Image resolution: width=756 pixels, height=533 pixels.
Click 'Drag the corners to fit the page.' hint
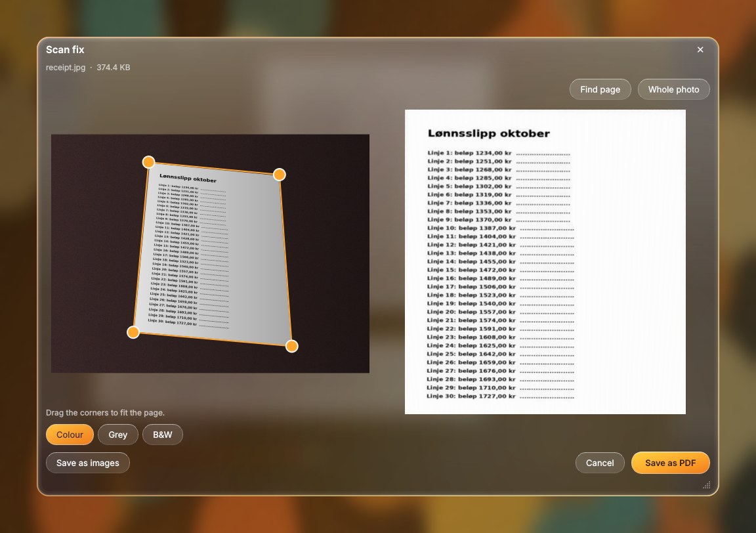tap(105, 413)
